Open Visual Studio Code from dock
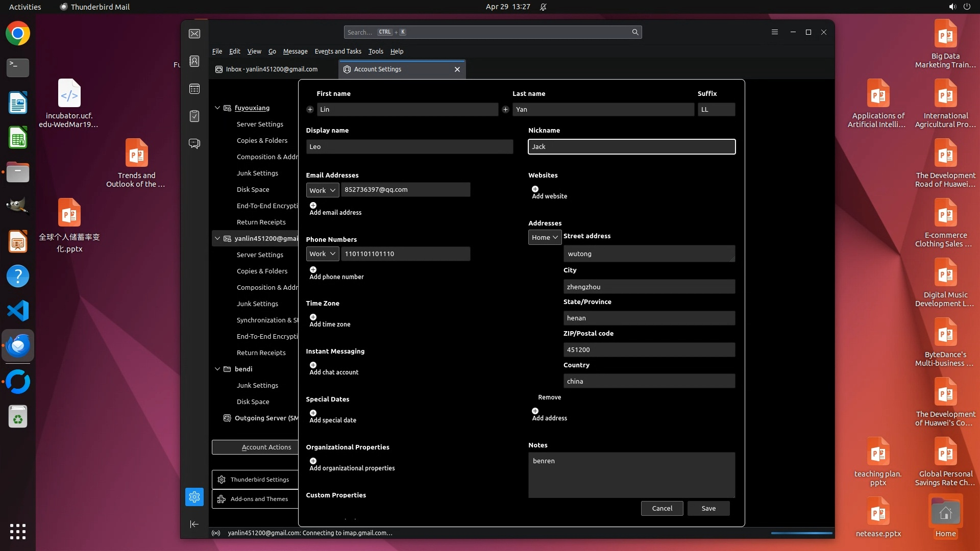 18,311
